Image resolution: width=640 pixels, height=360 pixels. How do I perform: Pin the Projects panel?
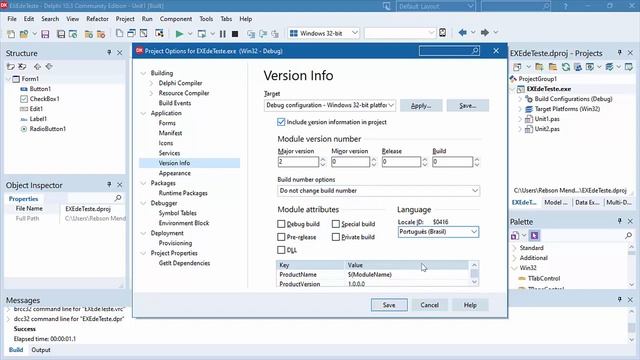click(x=620, y=53)
